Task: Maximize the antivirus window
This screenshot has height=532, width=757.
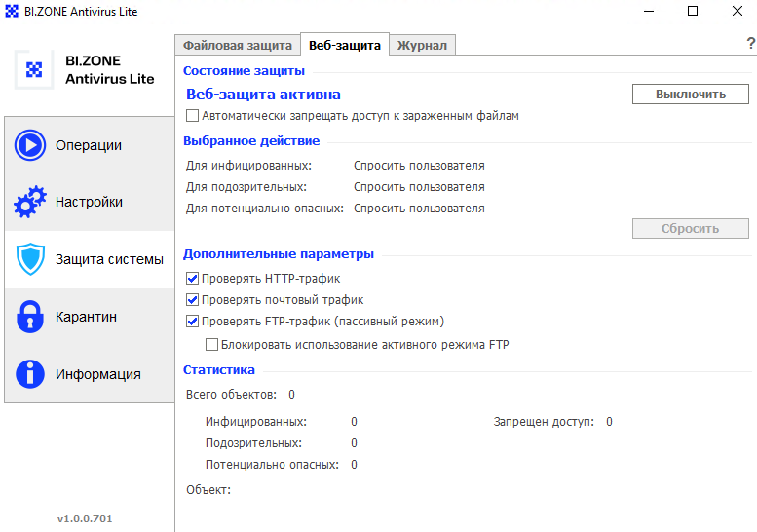Action: (x=693, y=11)
